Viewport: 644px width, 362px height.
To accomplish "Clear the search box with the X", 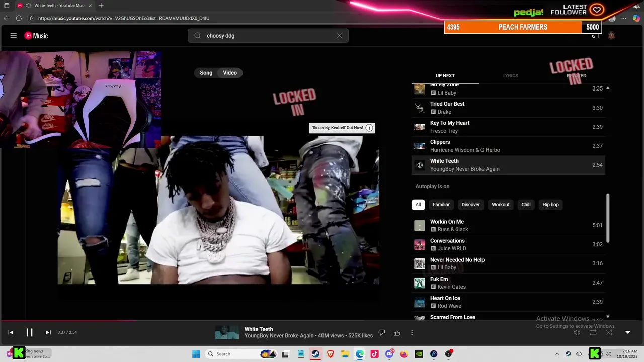I will (339, 36).
